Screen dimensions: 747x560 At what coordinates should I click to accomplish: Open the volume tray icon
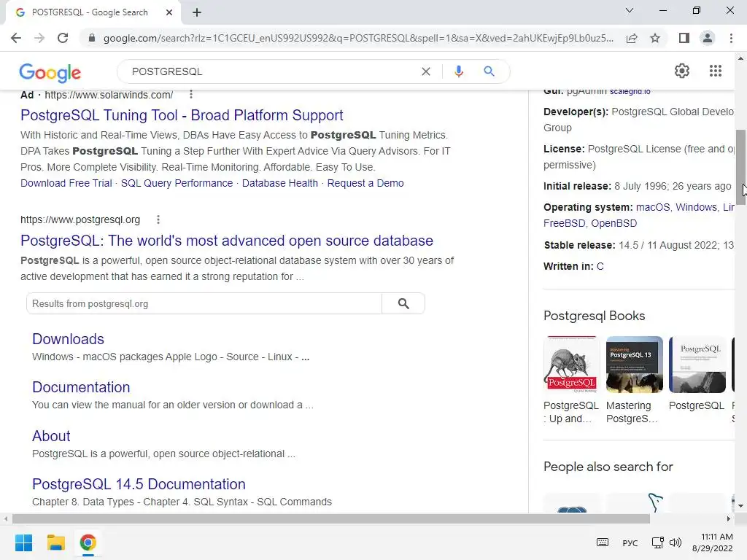pos(676,542)
